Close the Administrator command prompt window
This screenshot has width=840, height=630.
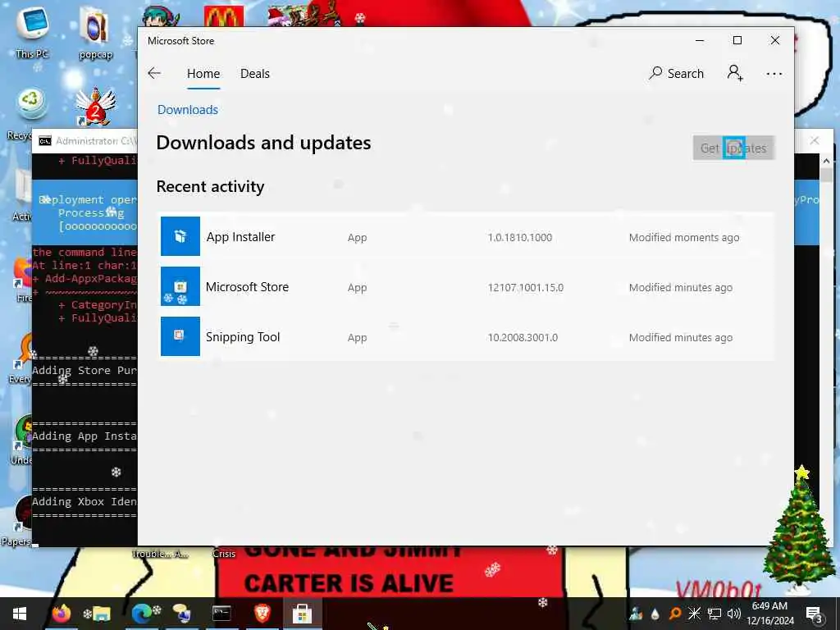click(815, 140)
